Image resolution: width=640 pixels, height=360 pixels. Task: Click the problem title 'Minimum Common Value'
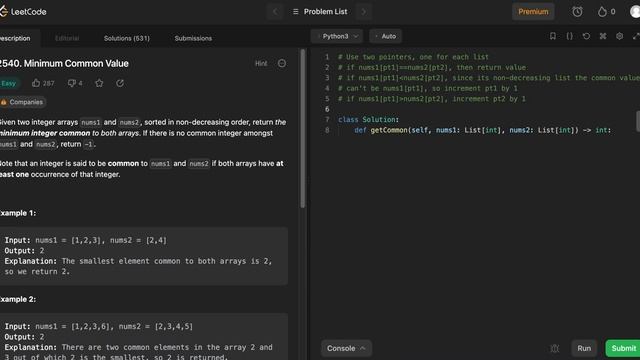76,63
